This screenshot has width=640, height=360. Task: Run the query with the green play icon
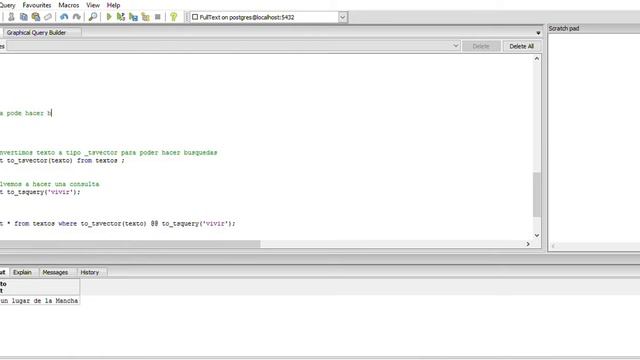coord(109,17)
